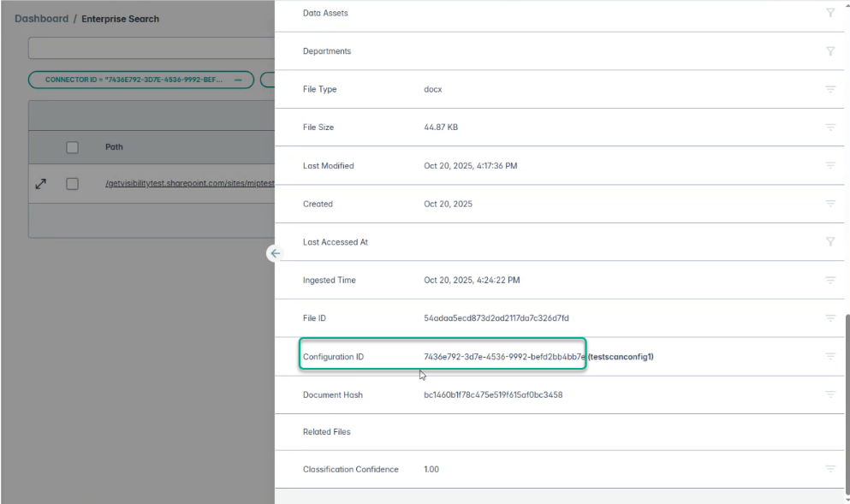Image resolution: width=850 pixels, height=504 pixels.
Task: Click the Enterprise Search query input field
Action: click(x=152, y=48)
